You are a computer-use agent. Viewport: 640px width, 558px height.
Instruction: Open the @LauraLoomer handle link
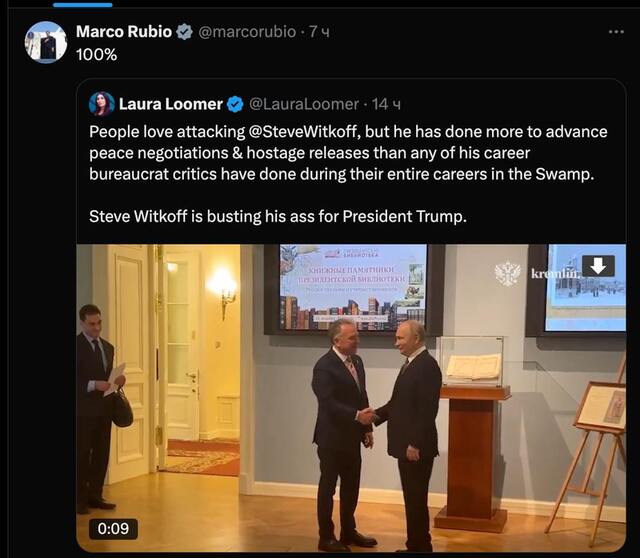pos(303,104)
